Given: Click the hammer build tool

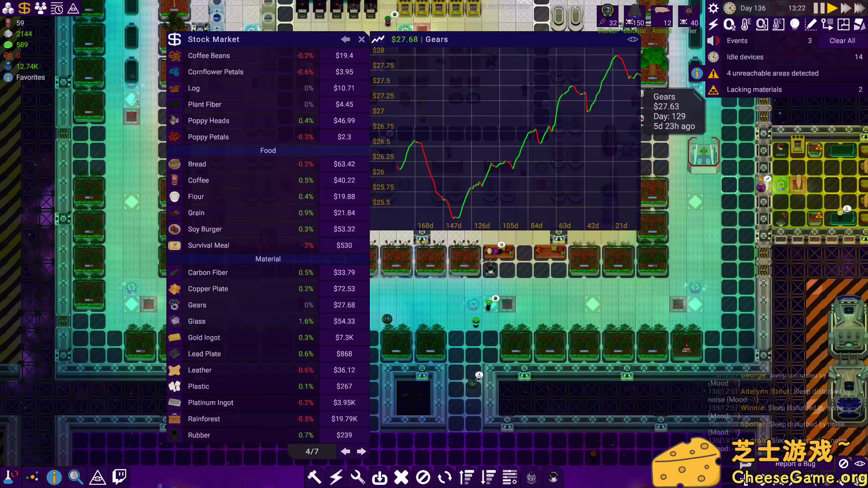Looking at the screenshot, I should click(314, 477).
